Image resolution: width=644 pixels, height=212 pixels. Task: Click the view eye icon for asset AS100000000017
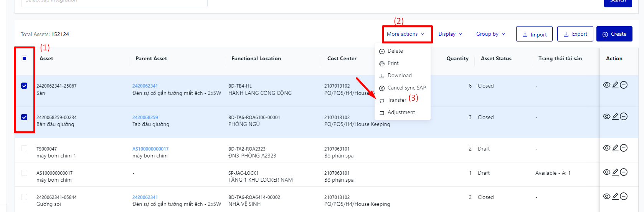(606, 172)
